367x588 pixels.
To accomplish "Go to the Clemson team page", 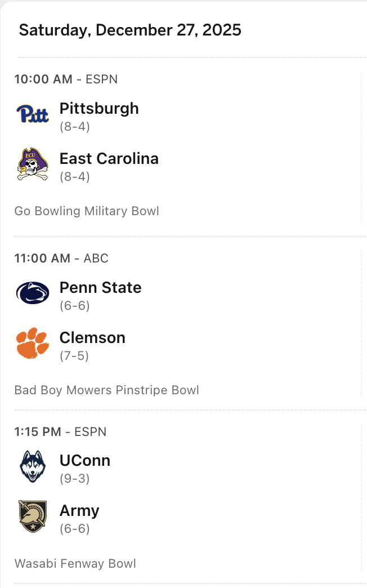I will tap(92, 337).
